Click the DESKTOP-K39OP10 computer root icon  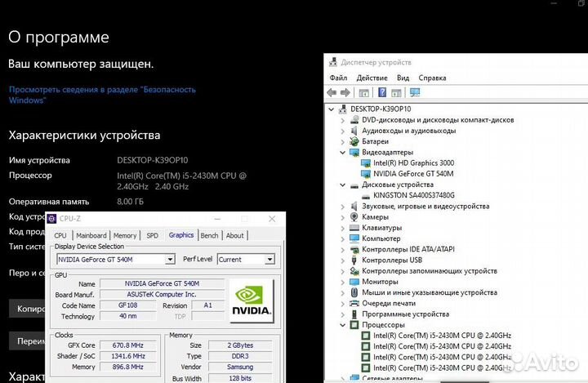[x=343, y=109]
